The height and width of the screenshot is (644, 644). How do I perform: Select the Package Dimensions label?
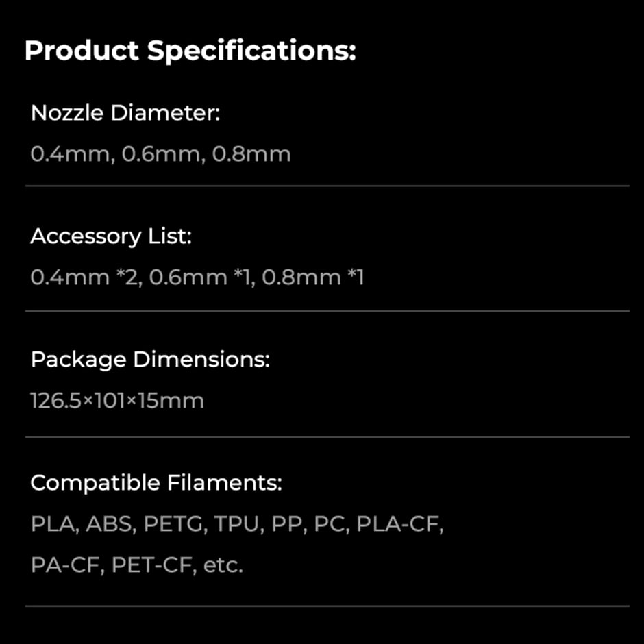150,360
